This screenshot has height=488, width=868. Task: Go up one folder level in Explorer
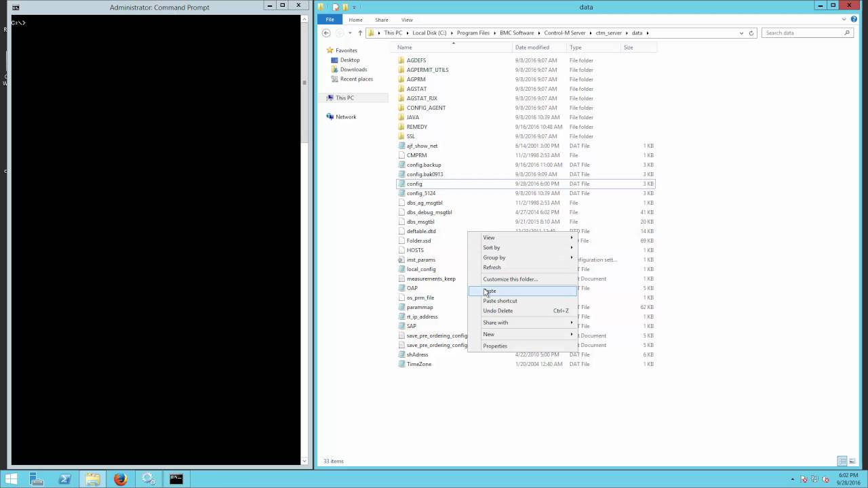pyautogui.click(x=360, y=33)
